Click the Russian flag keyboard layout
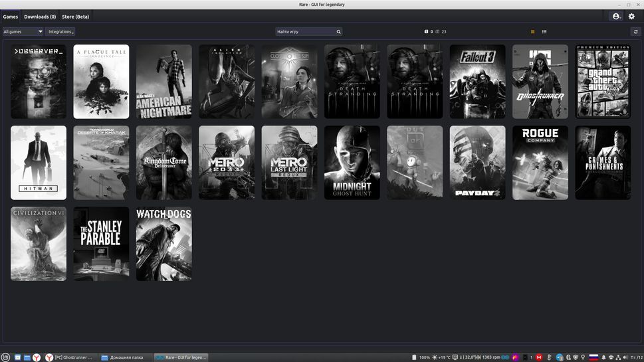The width and height of the screenshot is (644, 362). pos(593,357)
